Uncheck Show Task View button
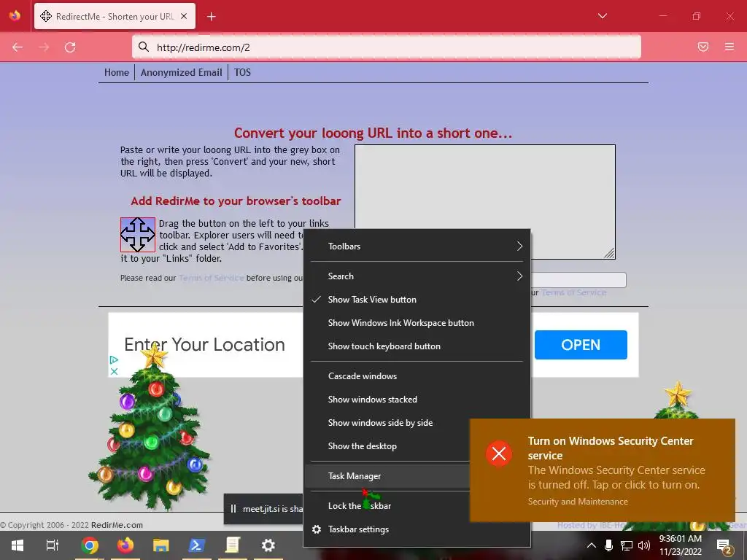747x560 pixels. (417, 300)
